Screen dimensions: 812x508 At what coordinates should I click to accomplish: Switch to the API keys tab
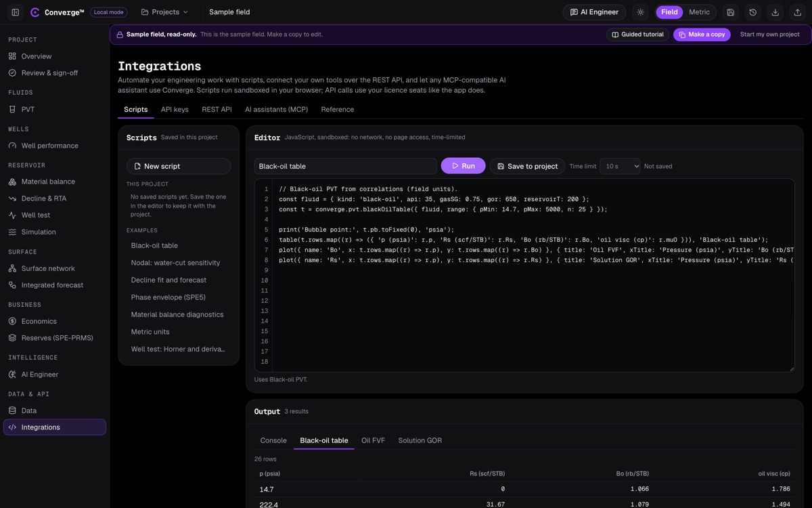[x=175, y=110]
